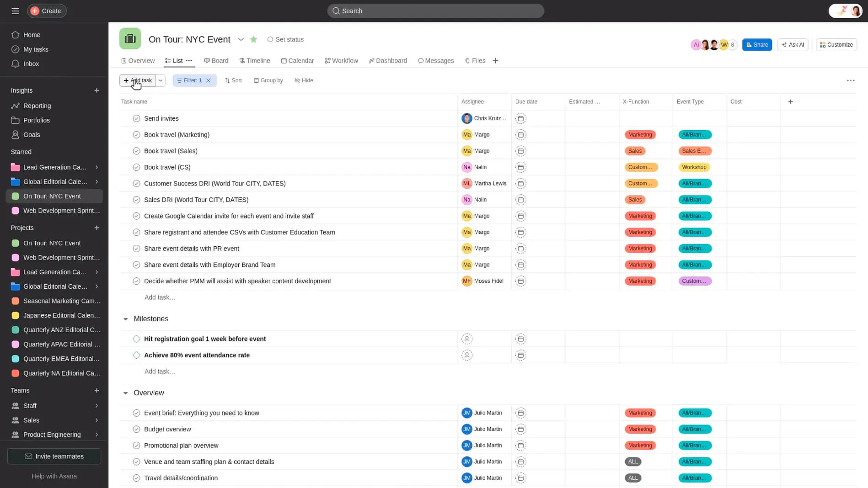
Task: Star toggle for On Tour: NYC Event
Action: (254, 39)
